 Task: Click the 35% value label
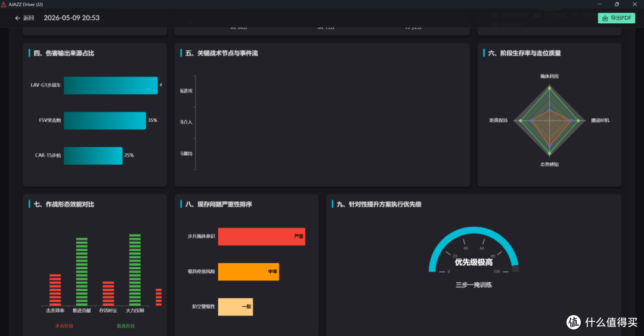coord(153,121)
